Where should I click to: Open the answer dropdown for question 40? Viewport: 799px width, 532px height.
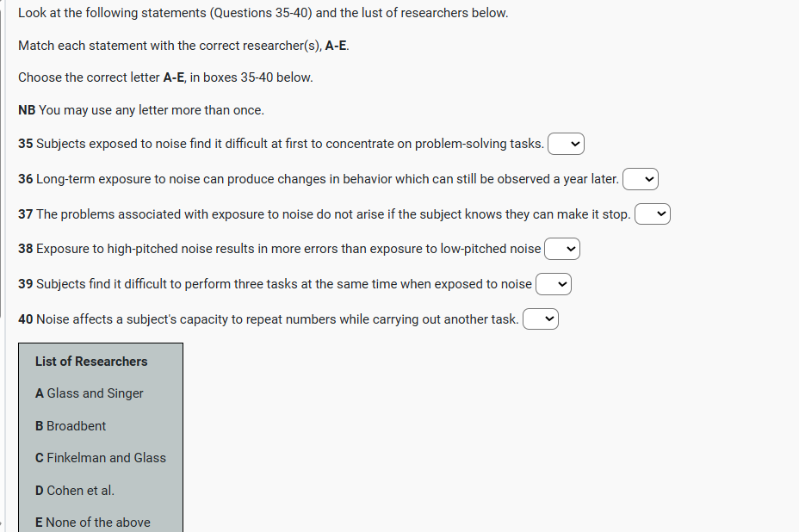[541, 319]
